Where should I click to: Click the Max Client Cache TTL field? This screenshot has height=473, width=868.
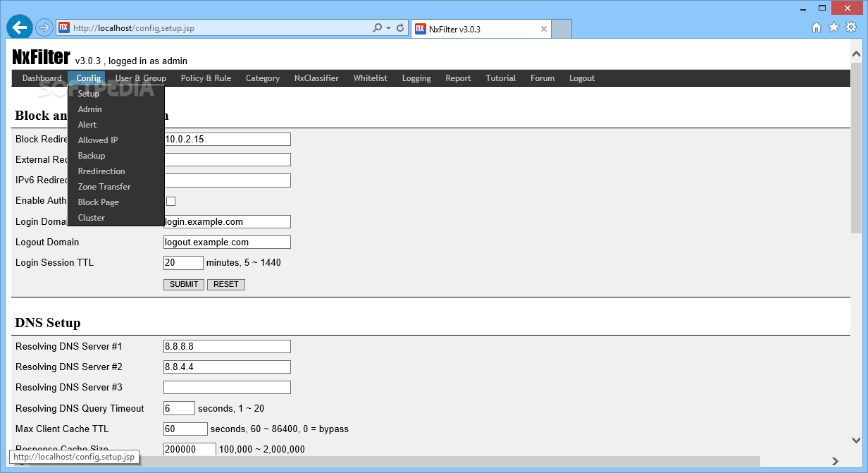185,429
